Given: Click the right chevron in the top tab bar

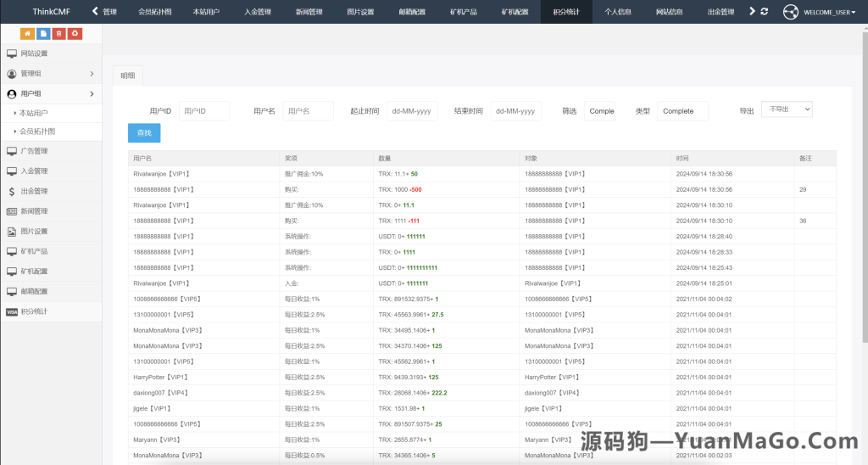Looking at the screenshot, I should [x=752, y=11].
